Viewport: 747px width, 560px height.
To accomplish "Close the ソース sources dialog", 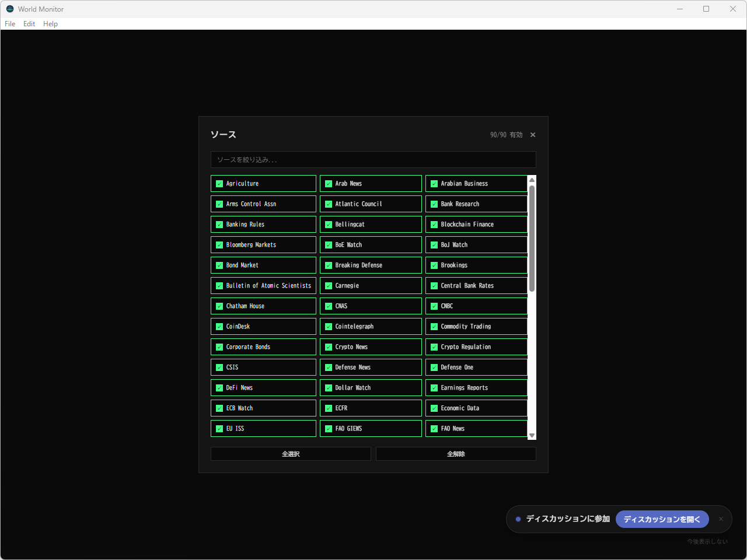I will [x=533, y=135].
